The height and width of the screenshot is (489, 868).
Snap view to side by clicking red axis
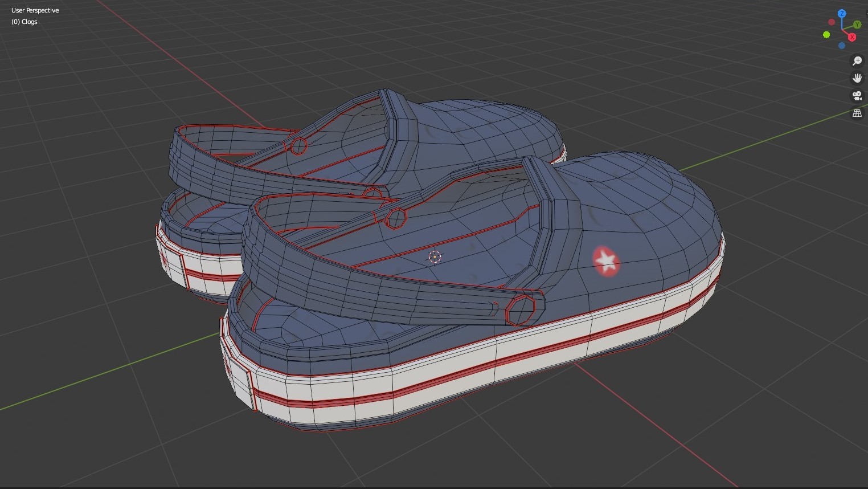pos(852,37)
